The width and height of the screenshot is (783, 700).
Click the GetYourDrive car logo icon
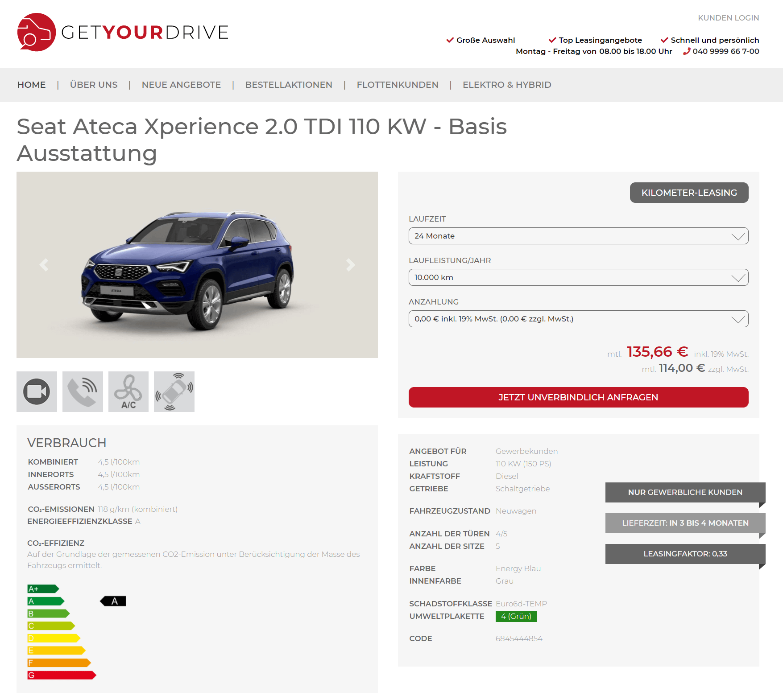coord(37,32)
